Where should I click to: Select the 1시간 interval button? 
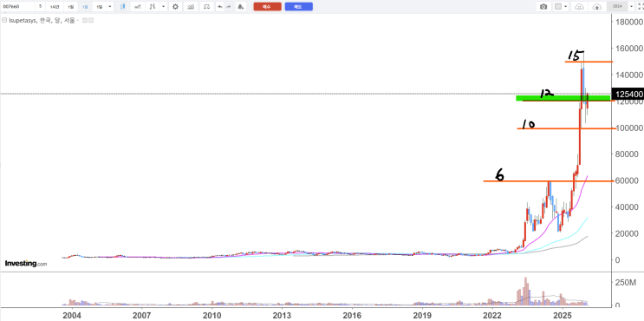[x=55, y=7]
